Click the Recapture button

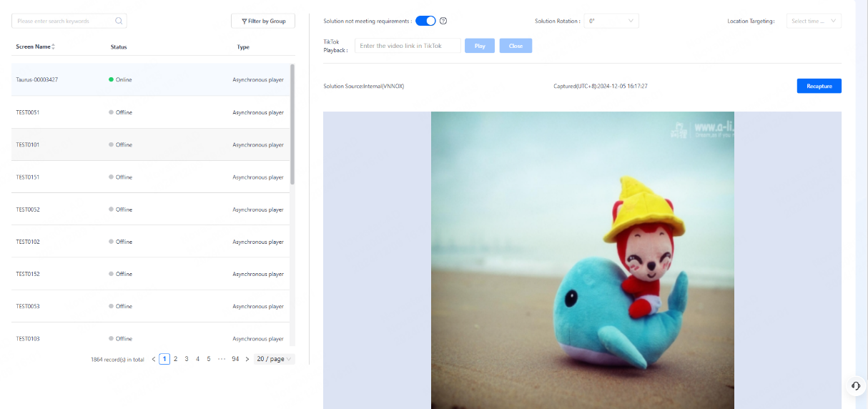(x=819, y=86)
